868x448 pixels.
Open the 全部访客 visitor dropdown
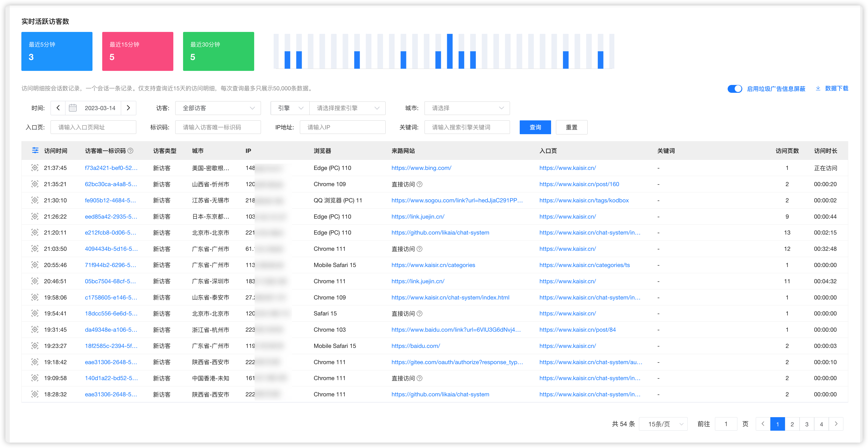[x=218, y=108]
